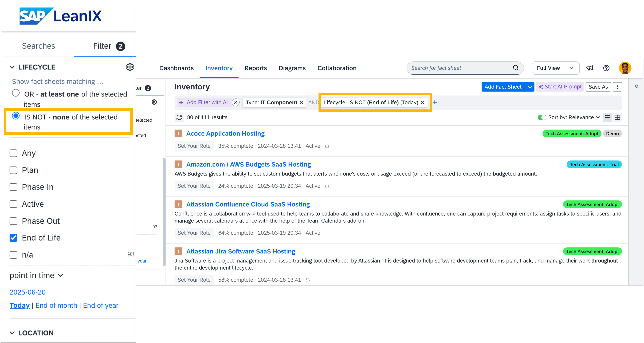This screenshot has height=343, width=644.
Task: Remove the Type: IT Component filter
Action: pos(301,103)
